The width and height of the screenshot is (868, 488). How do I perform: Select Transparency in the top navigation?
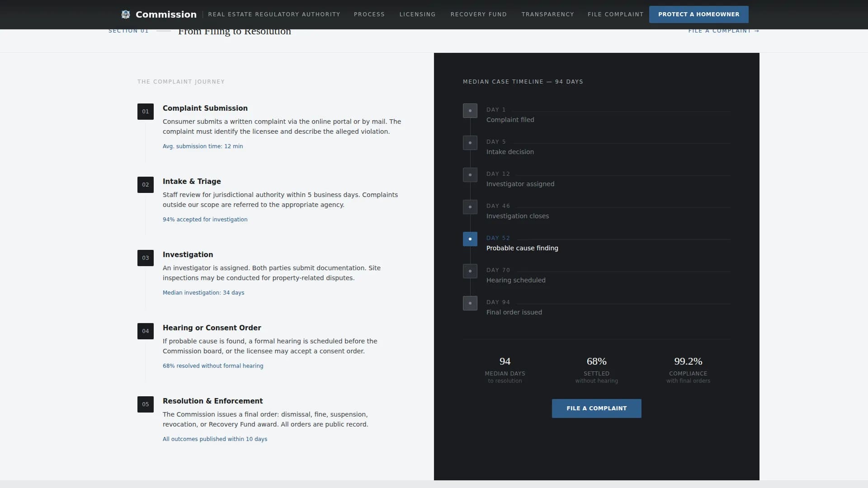tap(548, 14)
